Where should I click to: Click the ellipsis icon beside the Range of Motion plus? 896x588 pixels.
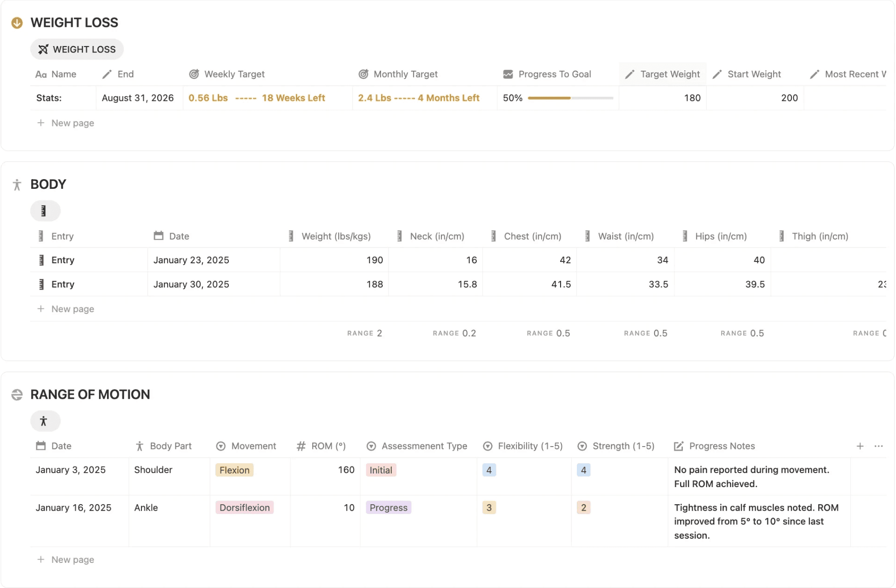click(x=879, y=446)
